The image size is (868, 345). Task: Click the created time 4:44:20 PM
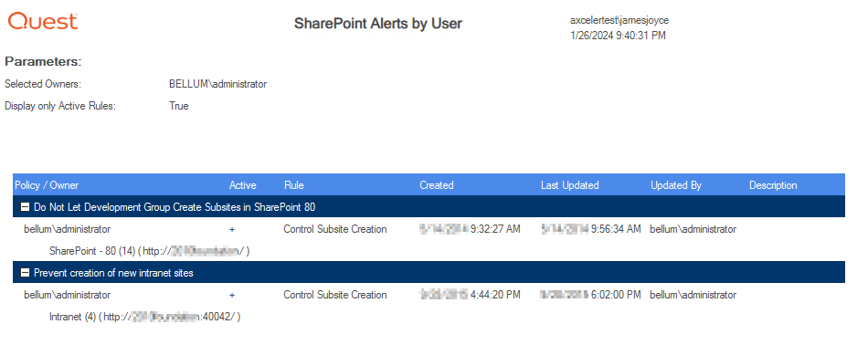tap(495, 295)
